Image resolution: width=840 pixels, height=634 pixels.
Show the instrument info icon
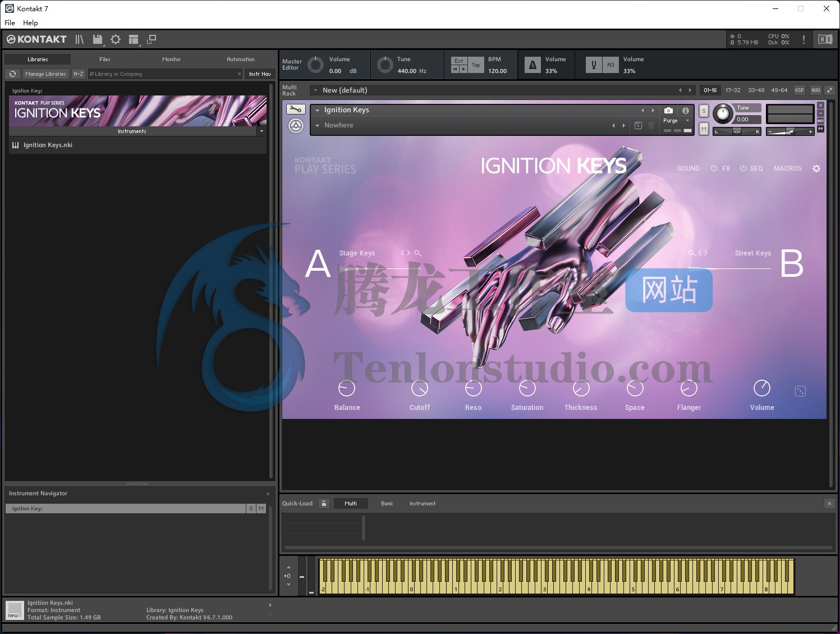coord(685,111)
